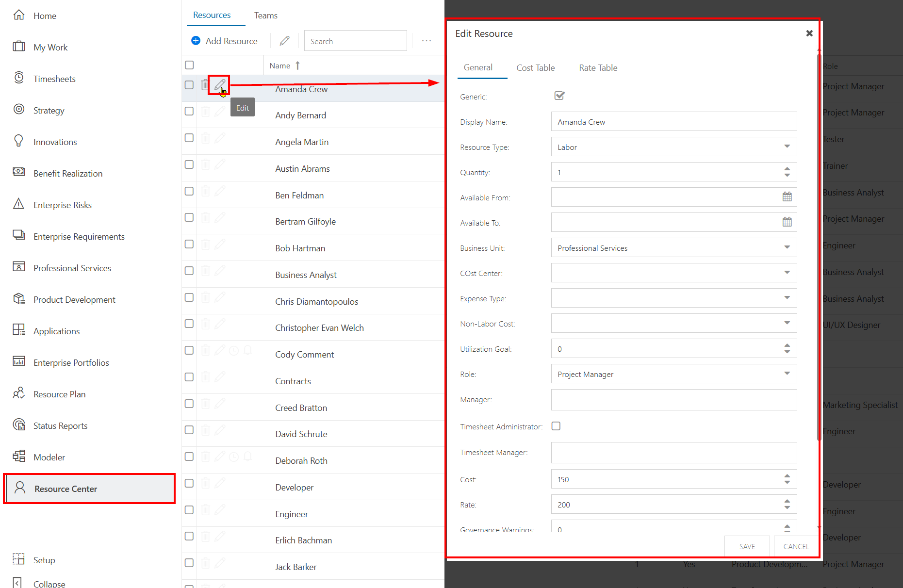Select all resources with header checkbox
Viewport: 903px width, 588px height.
(x=189, y=65)
